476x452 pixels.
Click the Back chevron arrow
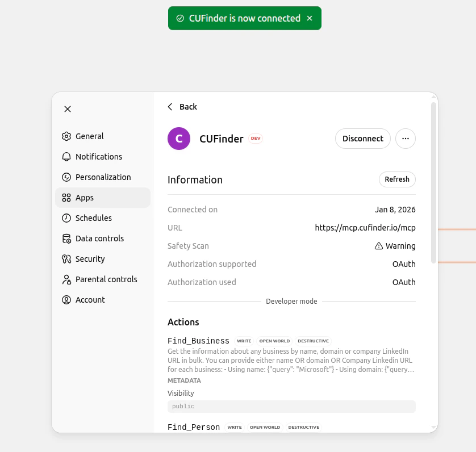(x=170, y=107)
